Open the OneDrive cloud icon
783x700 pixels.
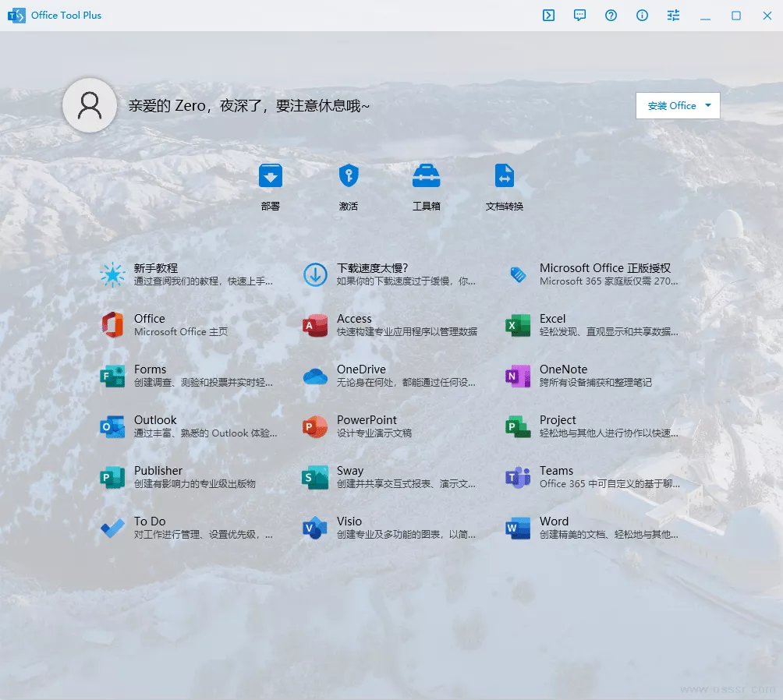[x=316, y=377]
